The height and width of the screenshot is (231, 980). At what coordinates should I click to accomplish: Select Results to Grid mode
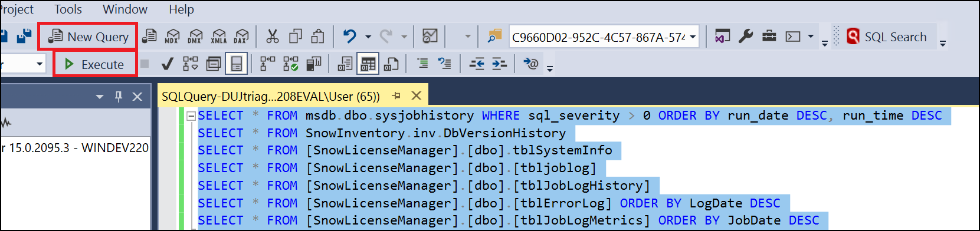point(368,64)
